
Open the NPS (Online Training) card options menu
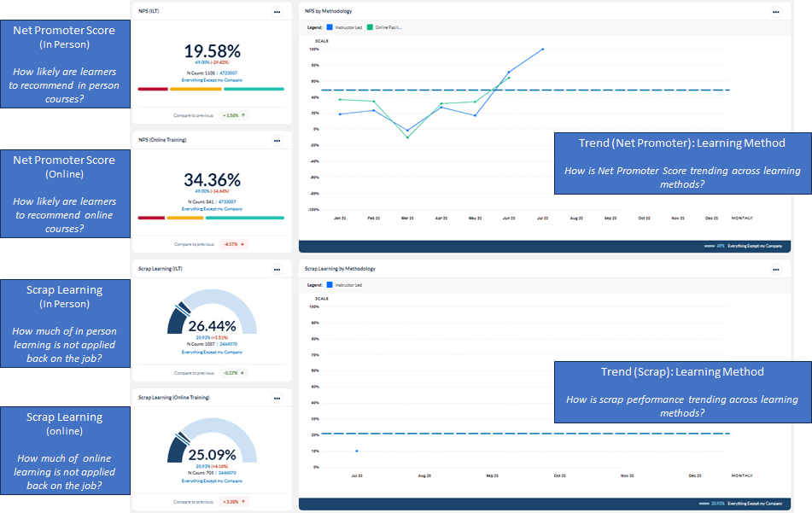tap(277, 140)
